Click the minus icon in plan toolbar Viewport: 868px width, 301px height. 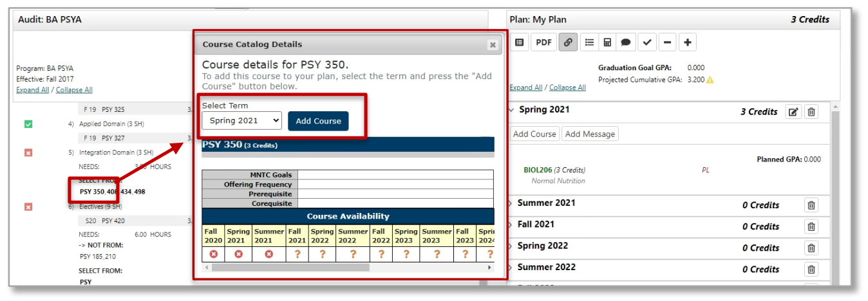pyautogui.click(x=667, y=42)
